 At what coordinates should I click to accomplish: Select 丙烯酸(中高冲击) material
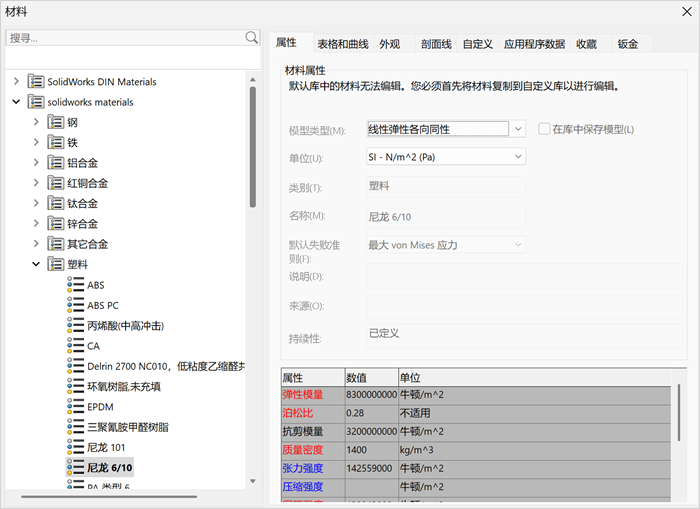point(125,326)
